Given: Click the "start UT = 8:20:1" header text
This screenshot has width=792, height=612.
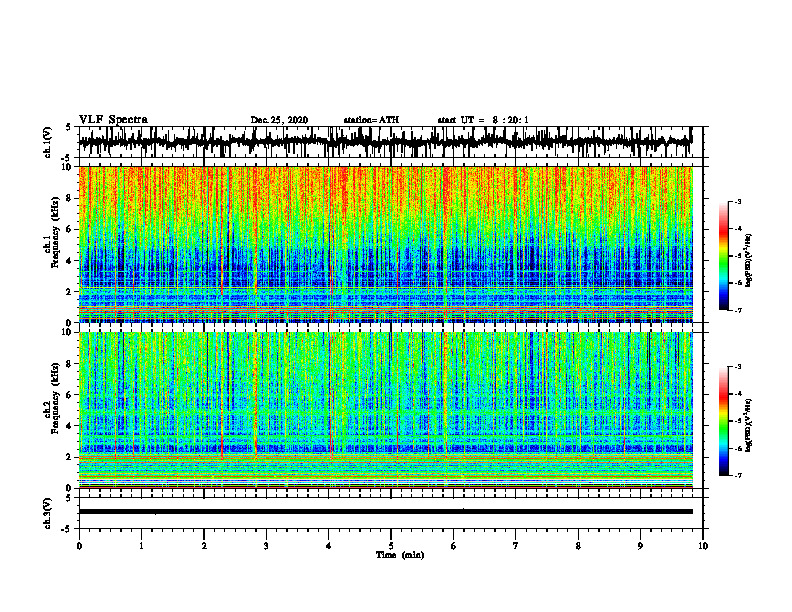Looking at the screenshot, I should [x=483, y=120].
